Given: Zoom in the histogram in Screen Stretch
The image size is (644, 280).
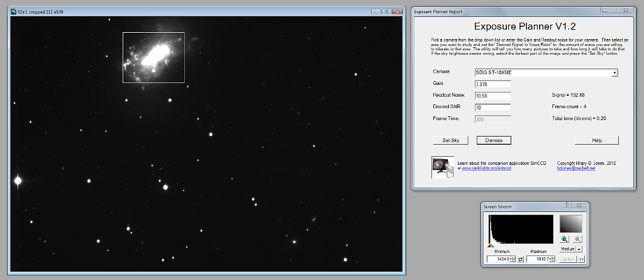Looking at the screenshot, I should pos(565,239).
